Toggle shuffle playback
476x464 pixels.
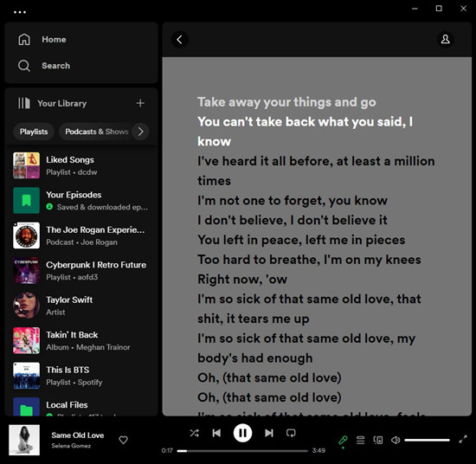(194, 433)
